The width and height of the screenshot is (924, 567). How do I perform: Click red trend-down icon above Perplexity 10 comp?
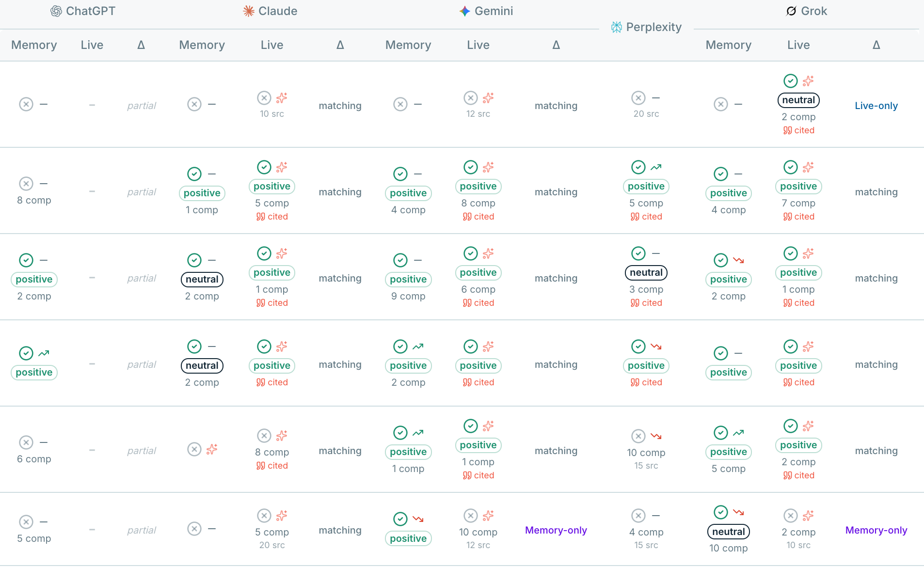click(x=656, y=436)
